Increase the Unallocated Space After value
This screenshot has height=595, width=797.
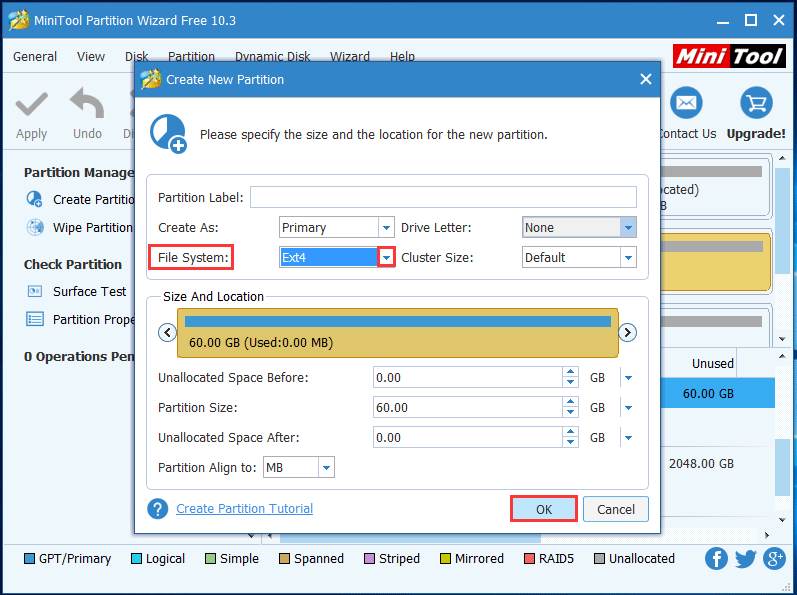point(570,432)
